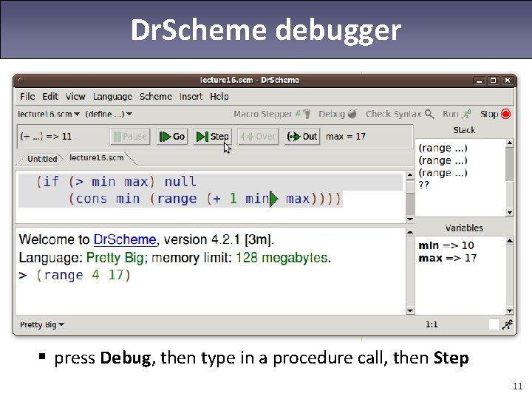Select the second (range ...) stack frame
This screenshot has width=532, height=399.
pos(443,160)
